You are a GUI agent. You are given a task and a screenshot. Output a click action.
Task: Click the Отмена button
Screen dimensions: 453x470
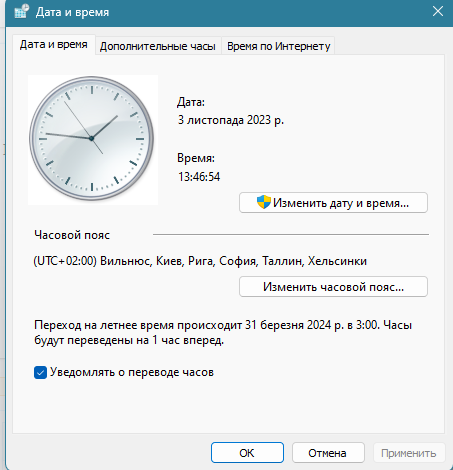click(x=328, y=453)
